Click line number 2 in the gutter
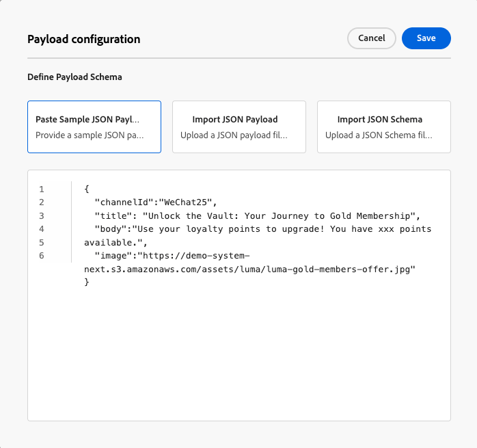Image resolution: width=477 pixels, height=448 pixels. (42, 202)
